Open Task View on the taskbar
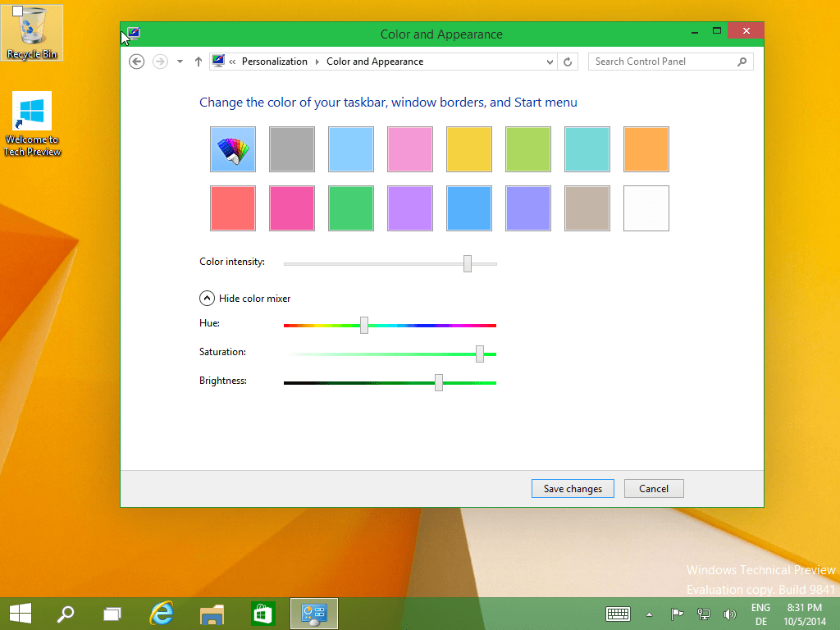The image size is (840, 630). pos(112,613)
